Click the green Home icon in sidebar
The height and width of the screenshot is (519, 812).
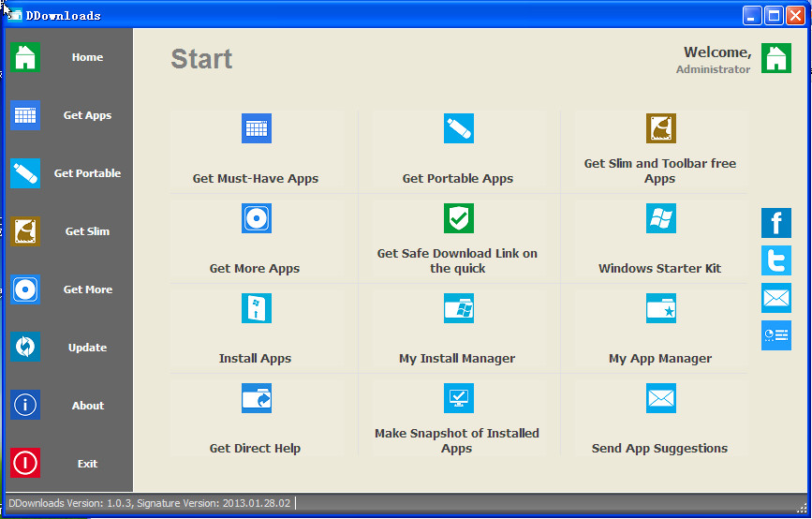pos(25,57)
